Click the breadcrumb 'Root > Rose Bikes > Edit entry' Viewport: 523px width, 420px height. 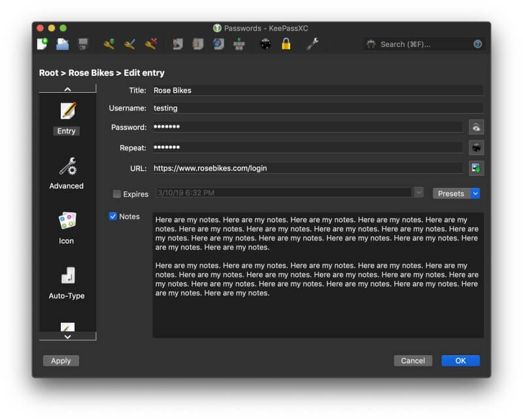(102, 73)
